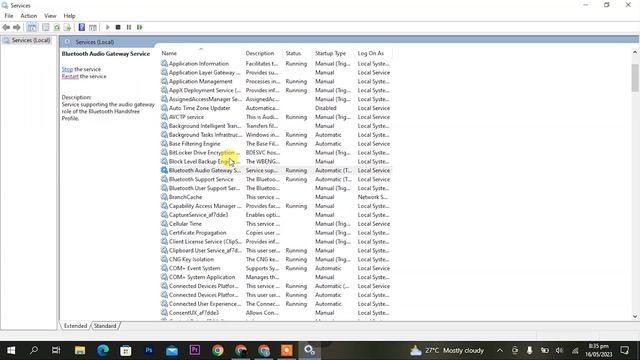Sort by the Startup Type column header
Viewport: 640px width, 360px height.
pyautogui.click(x=333, y=53)
